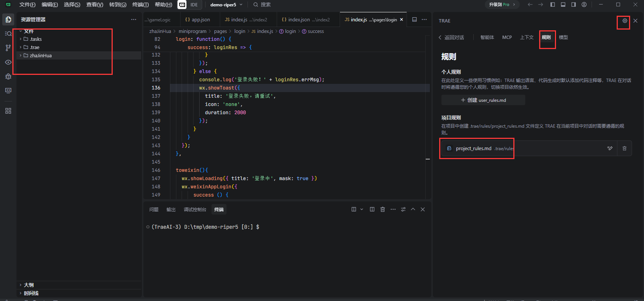
Task: Expand the 大纲 outline section
Action: coord(79,285)
